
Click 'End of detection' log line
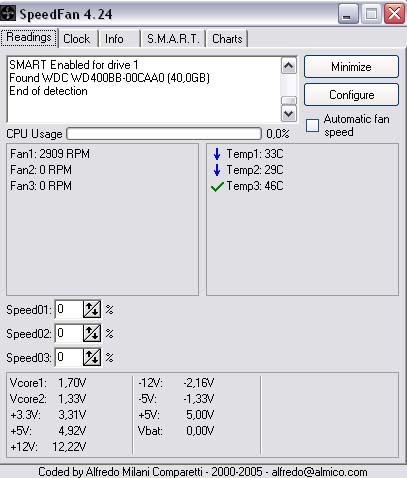point(48,91)
